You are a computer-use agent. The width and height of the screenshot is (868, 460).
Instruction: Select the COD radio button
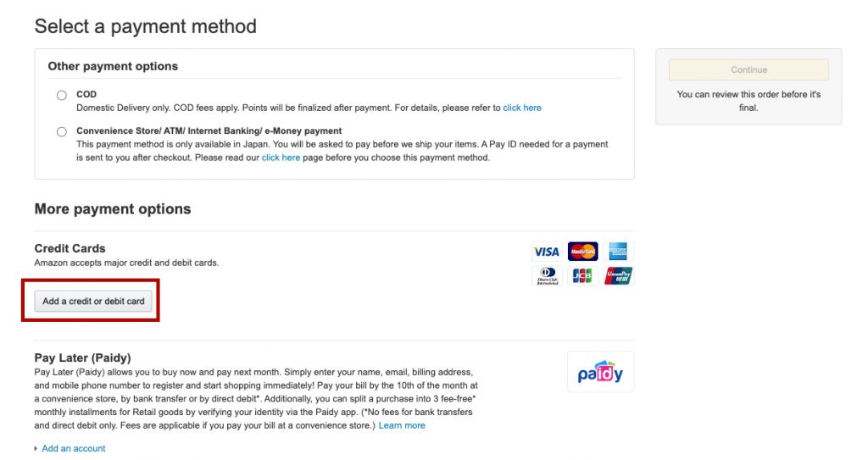62,96
